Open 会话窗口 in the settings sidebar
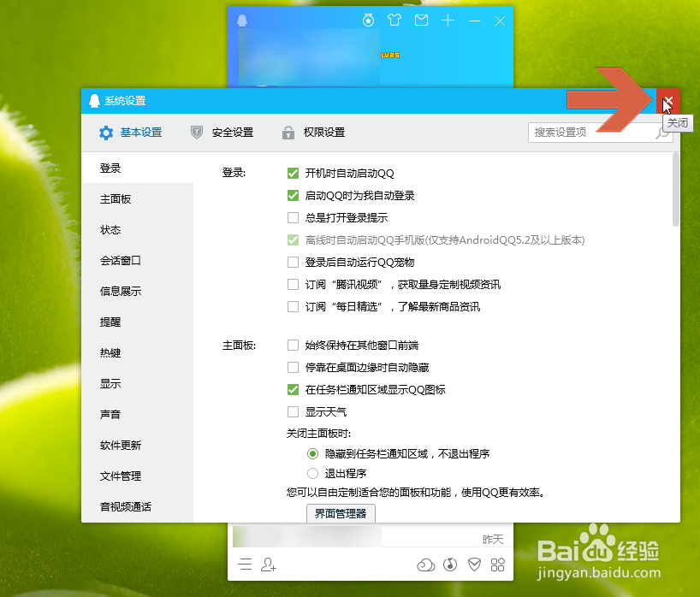This screenshot has width=700, height=597. [138, 261]
